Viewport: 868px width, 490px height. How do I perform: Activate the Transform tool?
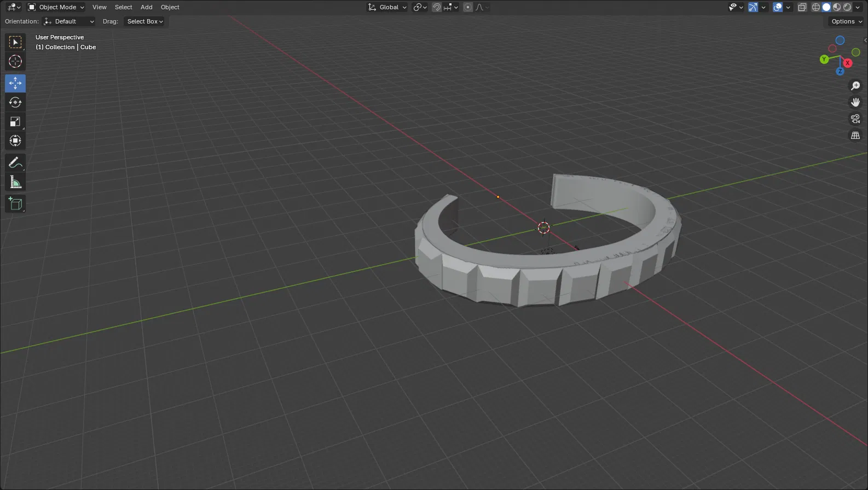pos(15,141)
